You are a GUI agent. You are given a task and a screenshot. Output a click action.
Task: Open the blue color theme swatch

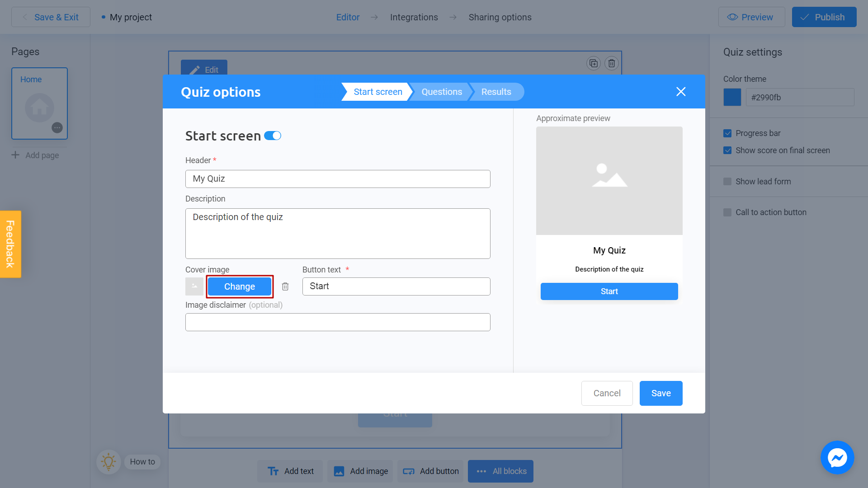(x=732, y=97)
